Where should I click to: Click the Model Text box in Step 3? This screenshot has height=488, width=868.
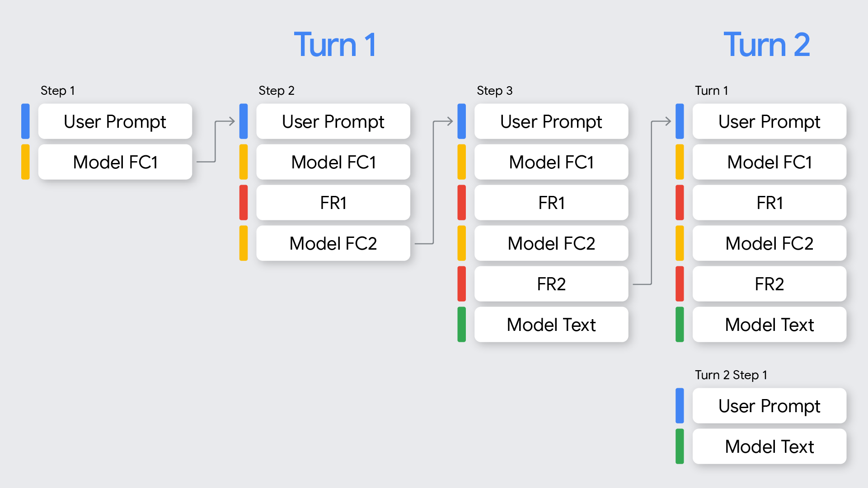click(x=551, y=325)
